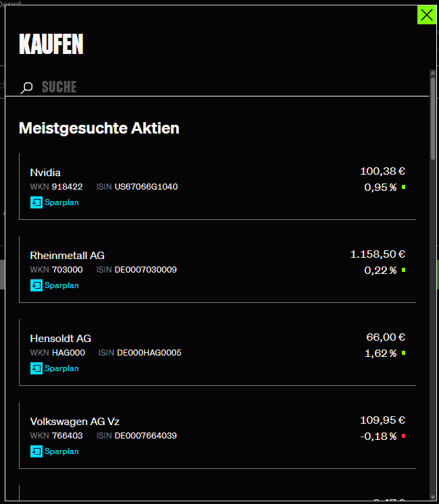Open the Rheinmetall AG stock entry
Viewport: 439px width, 504px height.
coord(67,255)
